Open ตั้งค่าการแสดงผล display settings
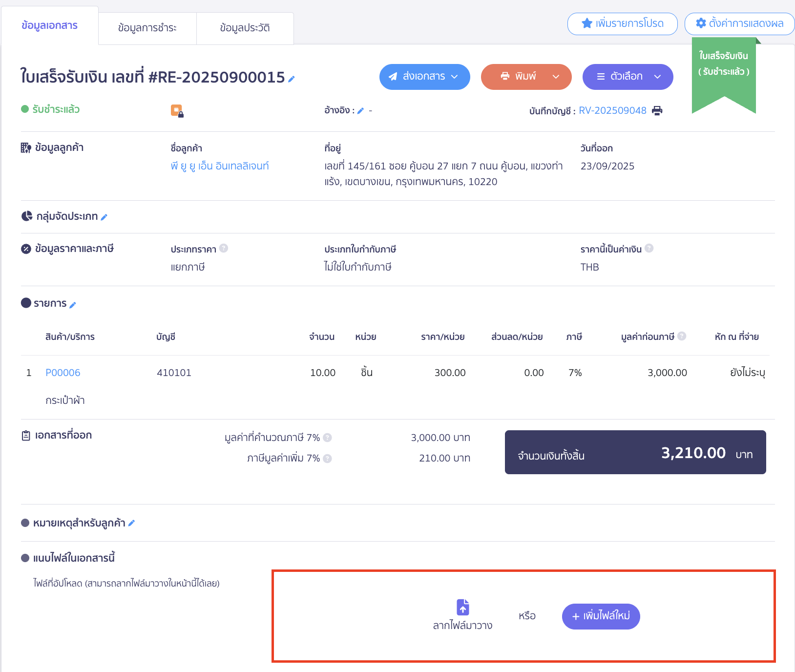This screenshot has height=672, width=795. pos(739,23)
